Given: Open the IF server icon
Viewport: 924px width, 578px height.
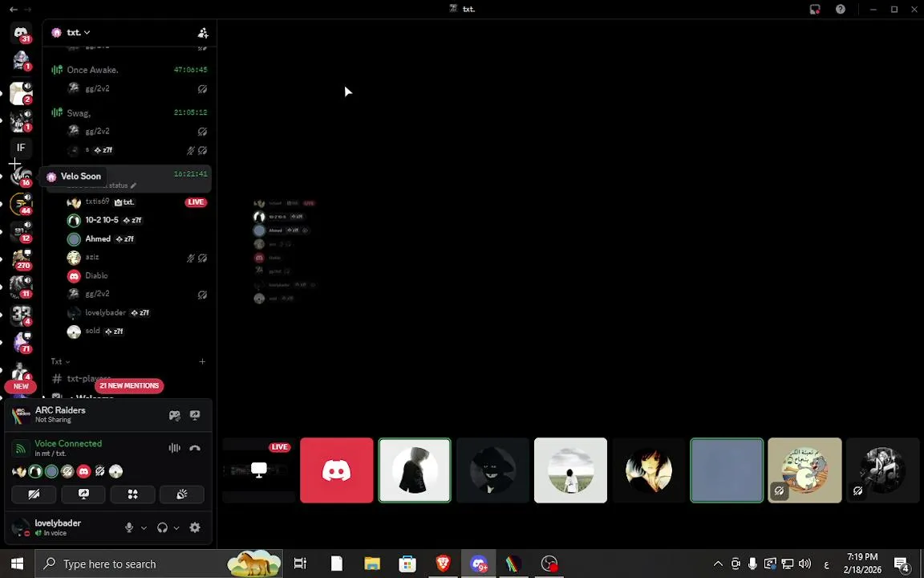Looking at the screenshot, I should 21,148.
